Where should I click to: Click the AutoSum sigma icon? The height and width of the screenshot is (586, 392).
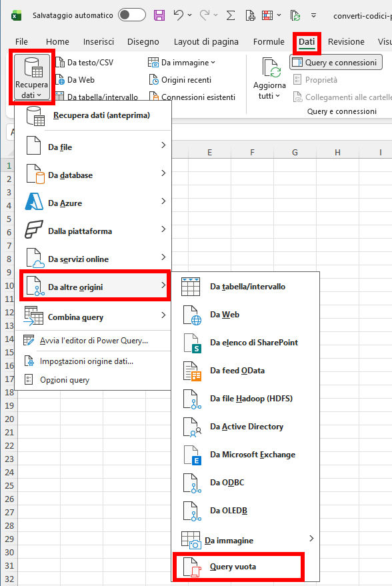point(231,15)
